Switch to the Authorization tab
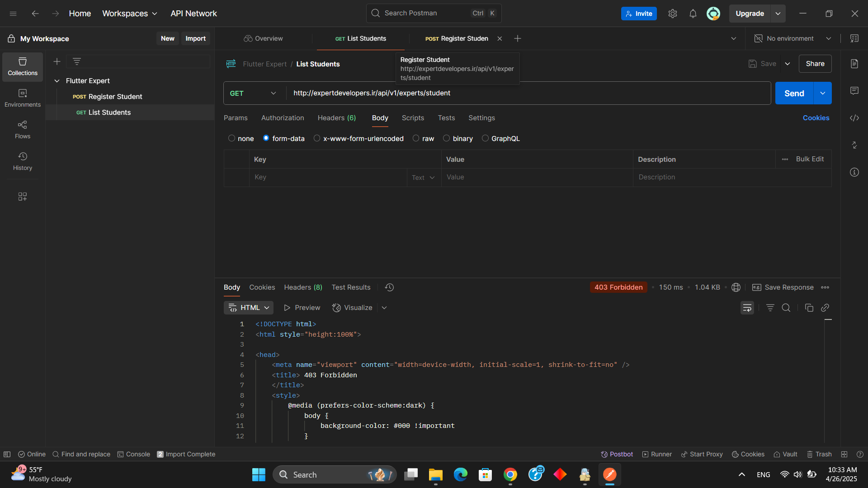 tap(283, 118)
